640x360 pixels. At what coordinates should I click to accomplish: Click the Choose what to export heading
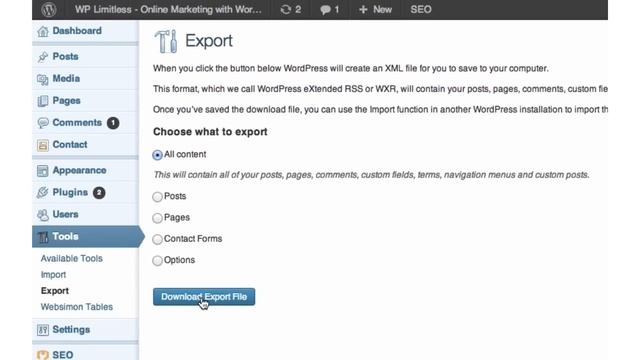210,132
